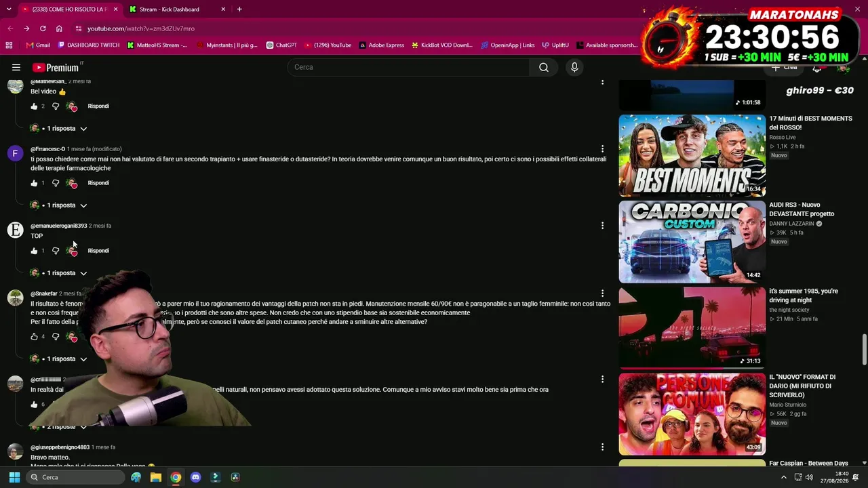This screenshot has width=868, height=488.
Task: Open action menu on @Francesco-0 comment
Action: pos(602,149)
